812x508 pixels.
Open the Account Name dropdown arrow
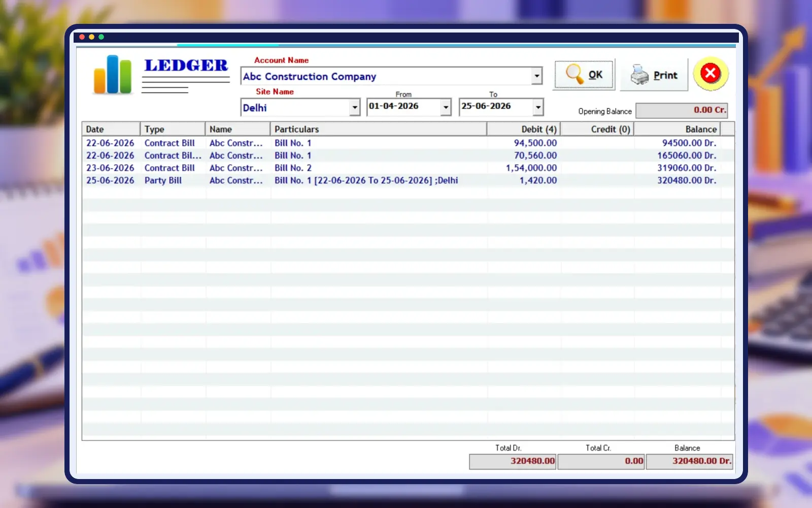(x=536, y=76)
